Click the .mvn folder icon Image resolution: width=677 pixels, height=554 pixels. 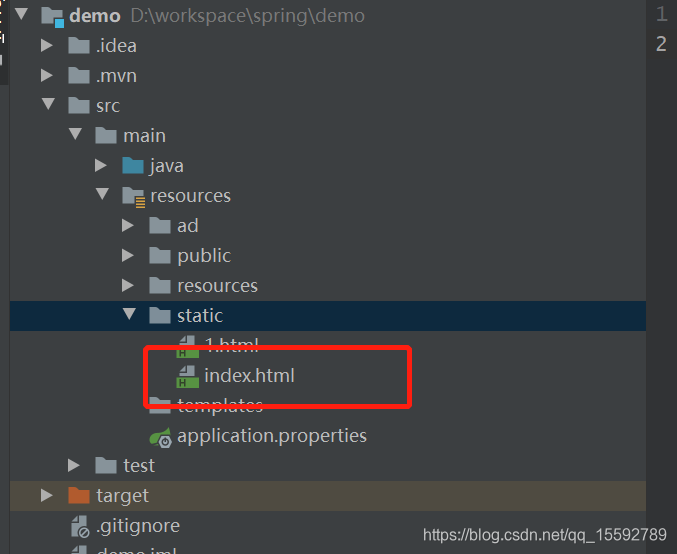[79, 76]
